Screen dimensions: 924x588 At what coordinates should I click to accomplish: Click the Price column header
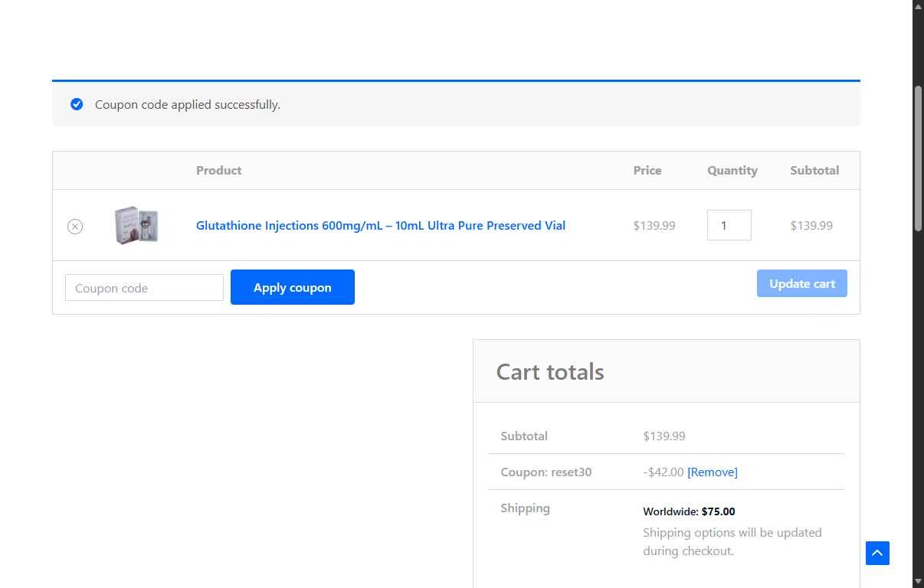(x=647, y=170)
